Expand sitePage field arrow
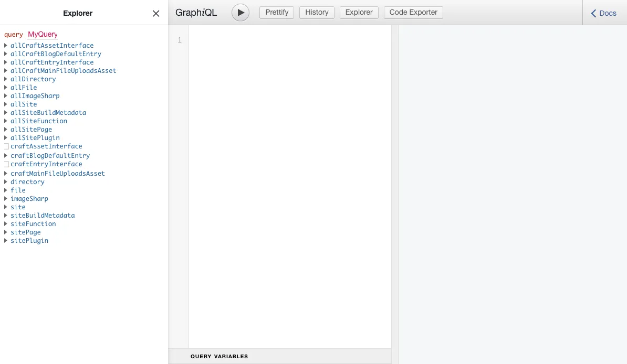Screen dimensions: 627x364 (6, 232)
